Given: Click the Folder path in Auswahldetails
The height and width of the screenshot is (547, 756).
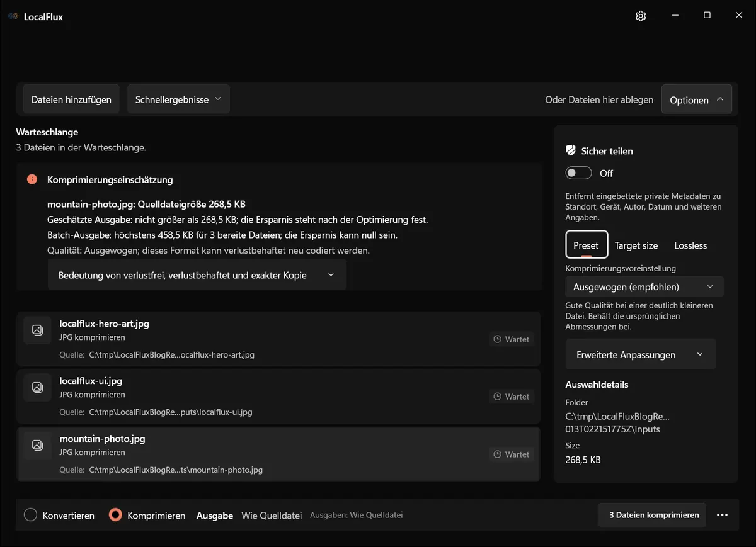Looking at the screenshot, I should [x=617, y=423].
